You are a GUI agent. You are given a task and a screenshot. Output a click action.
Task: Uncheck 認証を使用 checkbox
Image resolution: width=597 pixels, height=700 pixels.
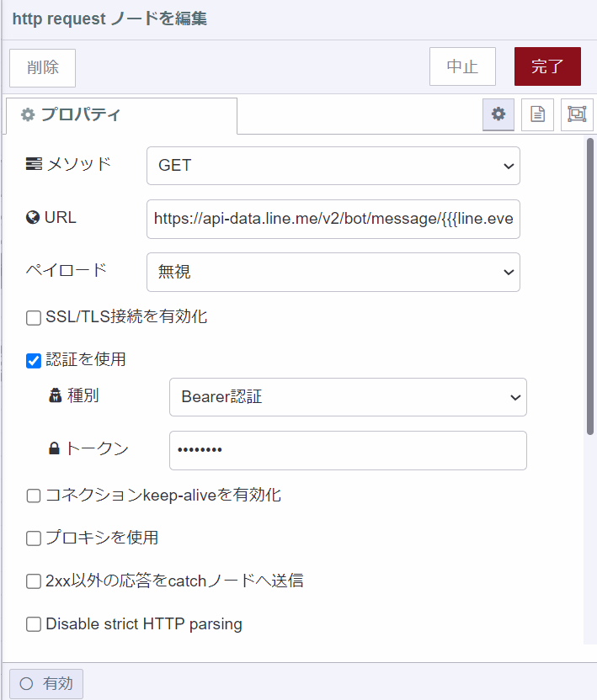pos(34,361)
